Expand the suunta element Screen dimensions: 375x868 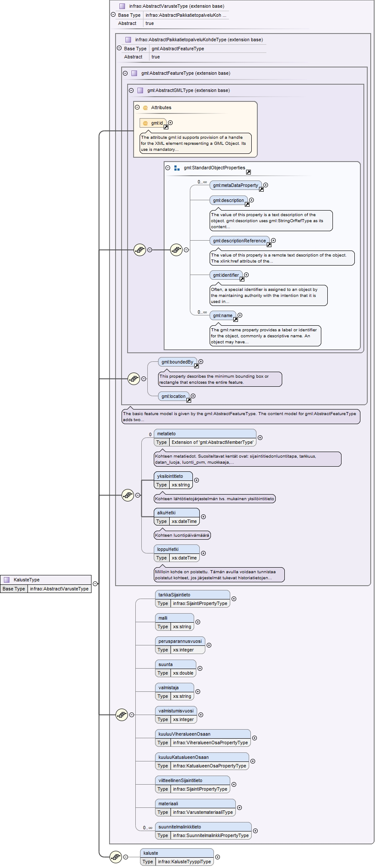pos(200,669)
